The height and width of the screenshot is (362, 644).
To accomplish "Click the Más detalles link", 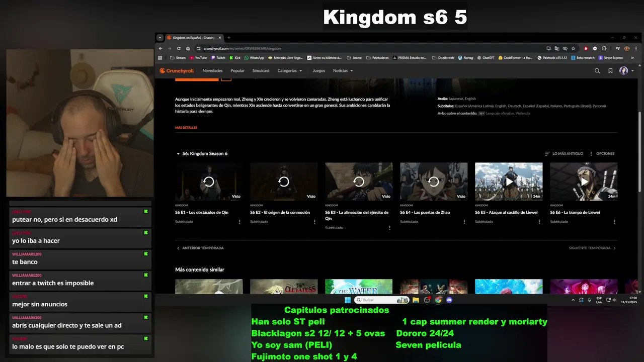I will pyautogui.click(x=186, y=128).
